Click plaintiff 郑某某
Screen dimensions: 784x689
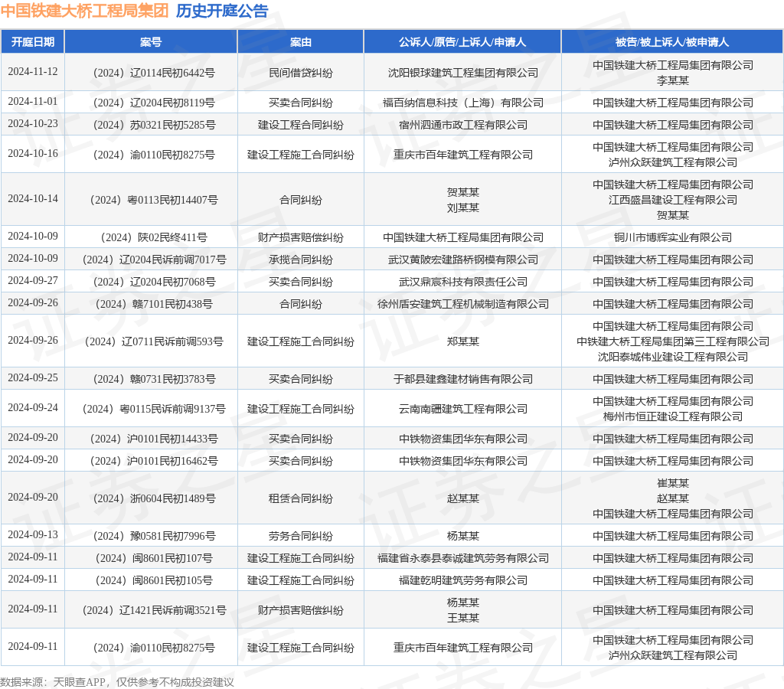(x=463, y=341)
